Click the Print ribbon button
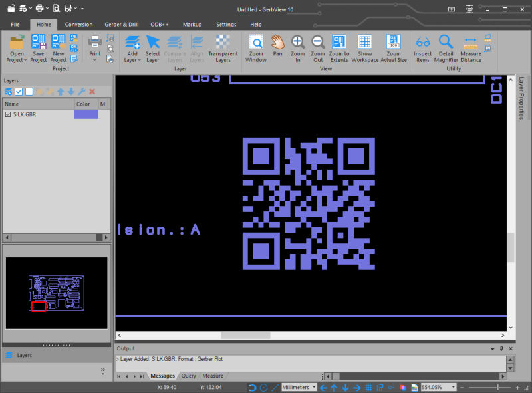 point(95,45)
